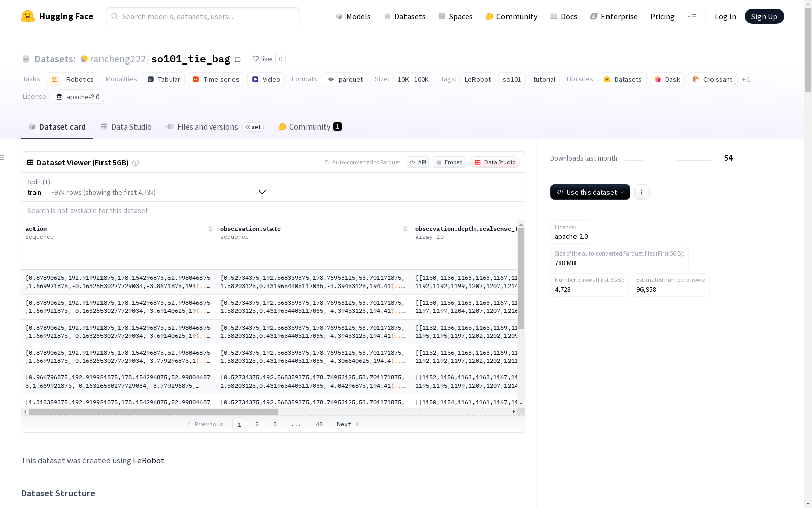Click the Log In link
The image size is (812, 508).
(x=725, y=16)
